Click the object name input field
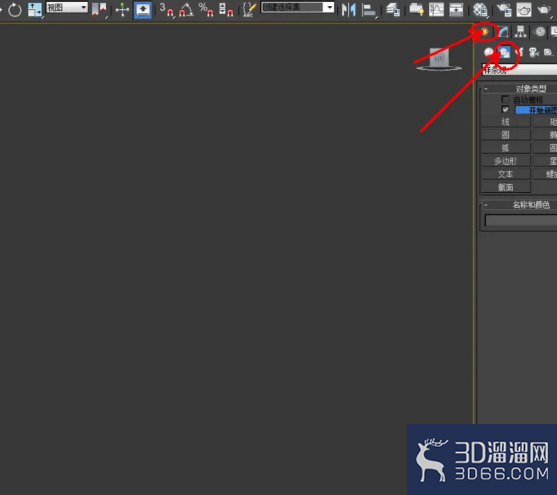557x495 pixels. tap(521, 220)
